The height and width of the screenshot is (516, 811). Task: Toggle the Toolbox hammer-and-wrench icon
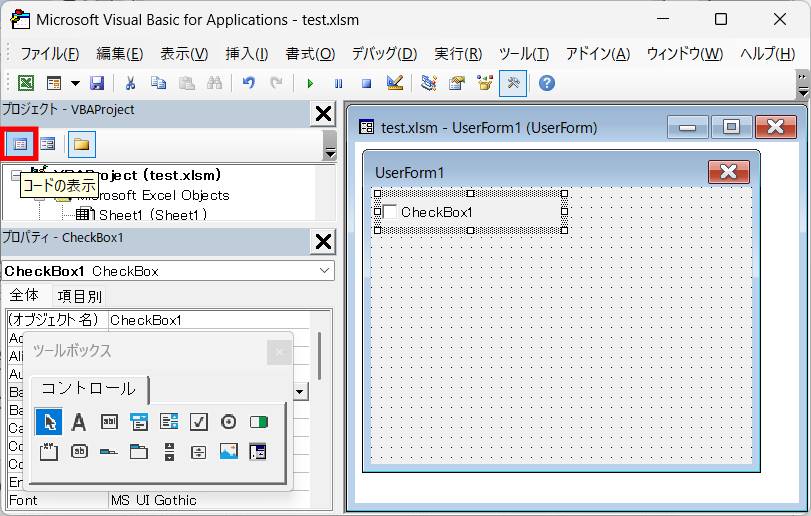tap(513, 83)
